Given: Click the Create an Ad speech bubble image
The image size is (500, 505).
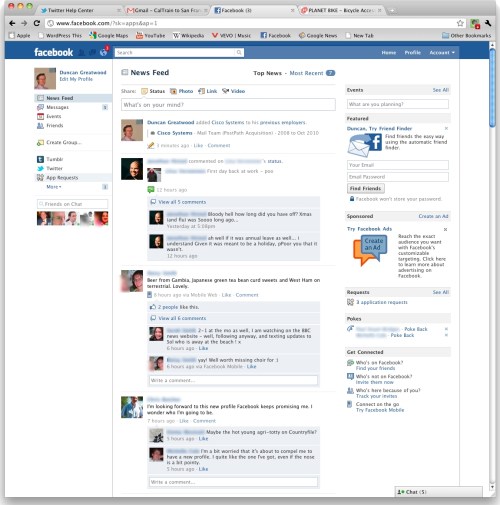Looking at the screenshot, I should (x=370, y=249).
